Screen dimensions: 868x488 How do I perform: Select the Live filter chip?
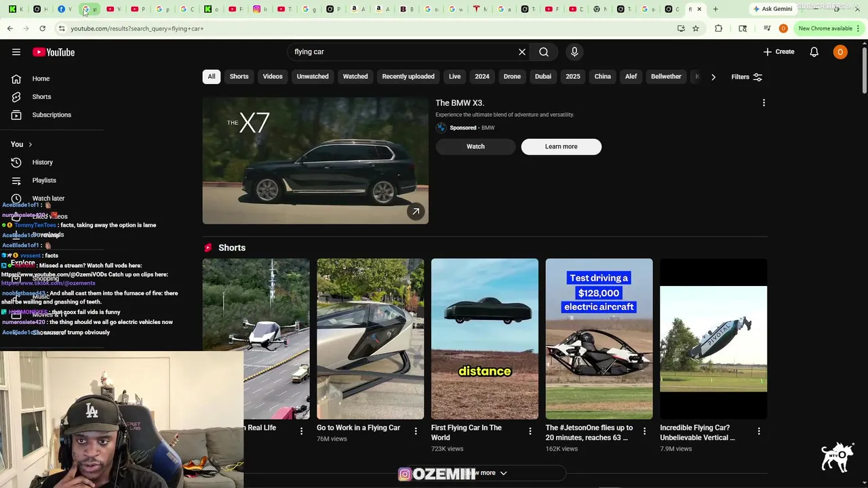[x=454, y=77]
